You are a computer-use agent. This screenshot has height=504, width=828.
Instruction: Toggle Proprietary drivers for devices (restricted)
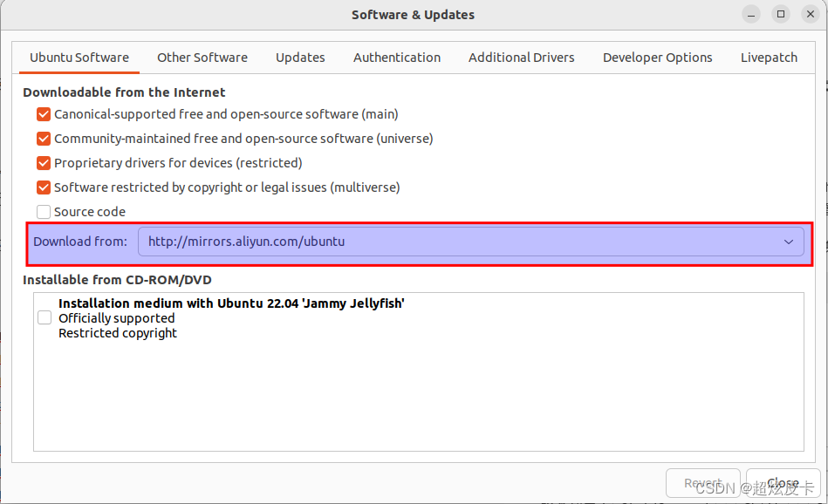tap(44, 163)
